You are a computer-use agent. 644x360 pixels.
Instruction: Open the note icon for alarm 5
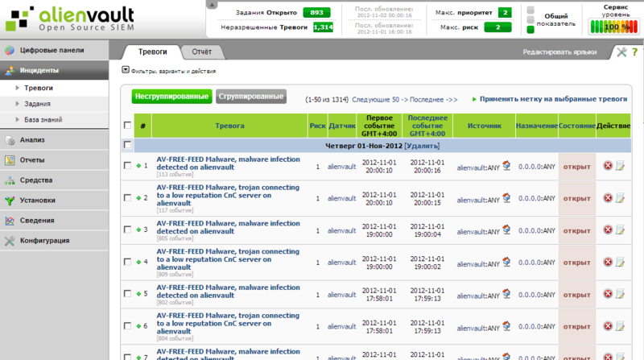620,294
